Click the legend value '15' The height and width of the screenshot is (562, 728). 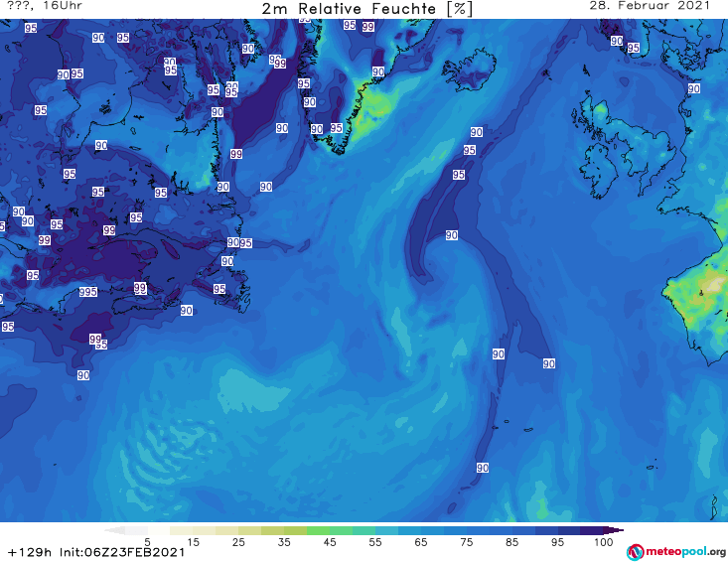click(x=193, y=542)
